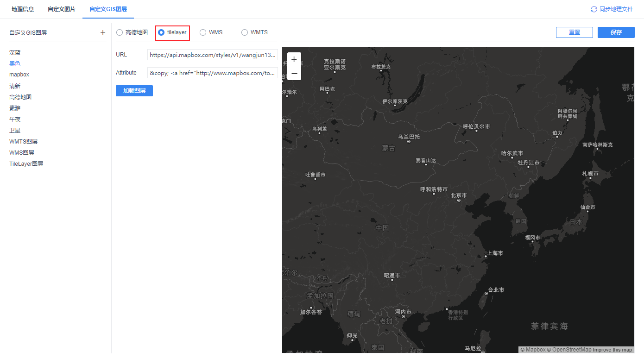
Task: Add a new custom GIS layer with the plus icon
Action: pyautogui.click(x=103, y=32)
